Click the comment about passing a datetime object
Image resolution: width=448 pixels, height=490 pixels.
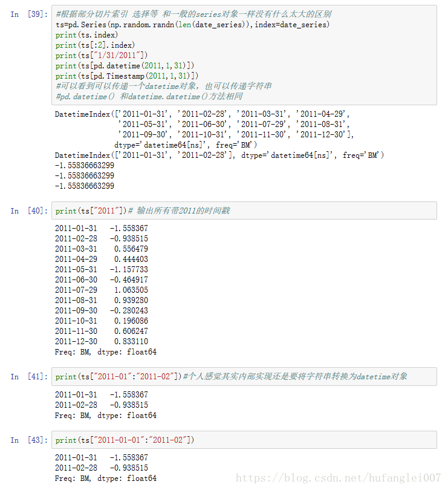[164, 87]
